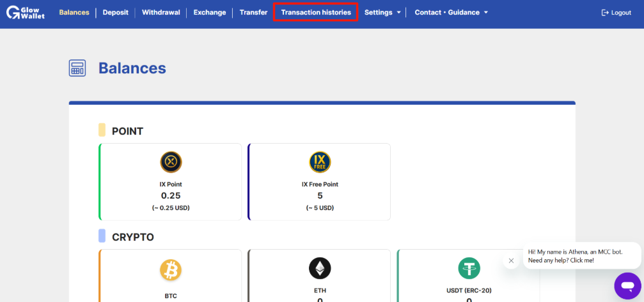
Task: Click the "BTC" label
Action: pyautogui.click(x=171, y=296)
